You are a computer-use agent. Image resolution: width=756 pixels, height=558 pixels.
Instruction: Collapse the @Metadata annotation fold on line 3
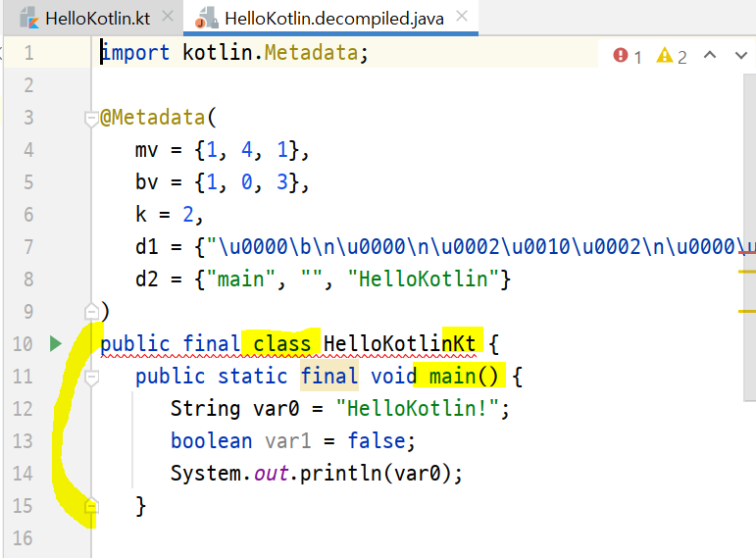point(91,119)
